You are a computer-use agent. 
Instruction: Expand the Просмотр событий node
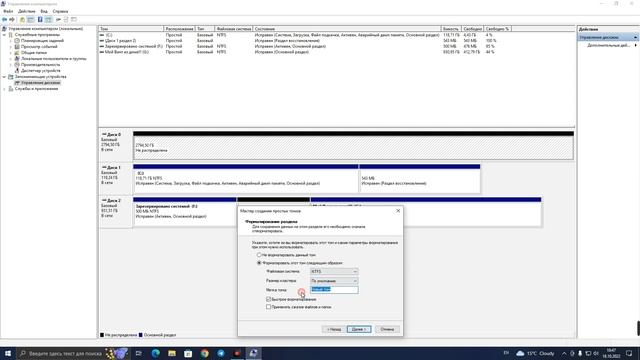(11, 47)
